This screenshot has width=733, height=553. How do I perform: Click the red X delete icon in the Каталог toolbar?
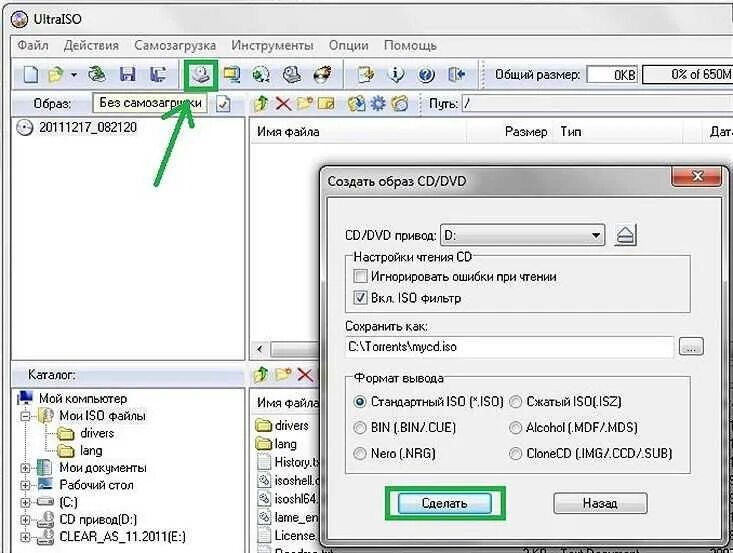tap(305, 374)
